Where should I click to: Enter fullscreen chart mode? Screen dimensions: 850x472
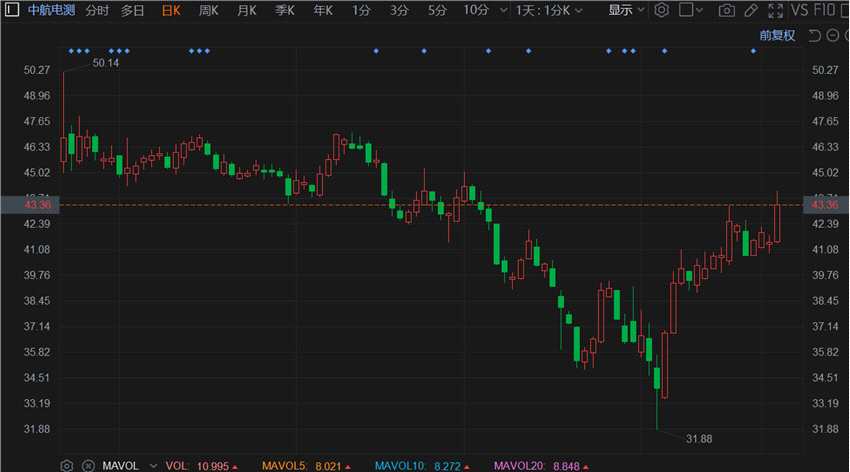tap(775, 10)
